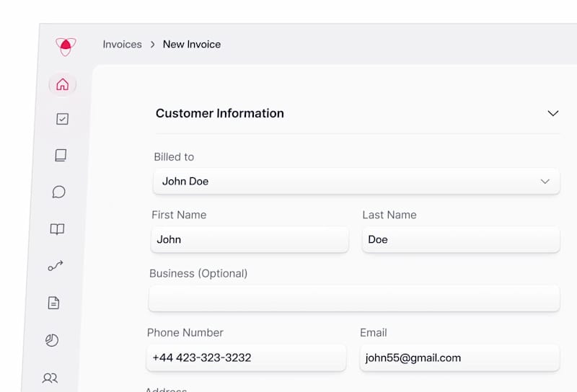577x392 pixels.
Task: Collapse the Customer Information section chevron
Action: click(x=553, y=113)
